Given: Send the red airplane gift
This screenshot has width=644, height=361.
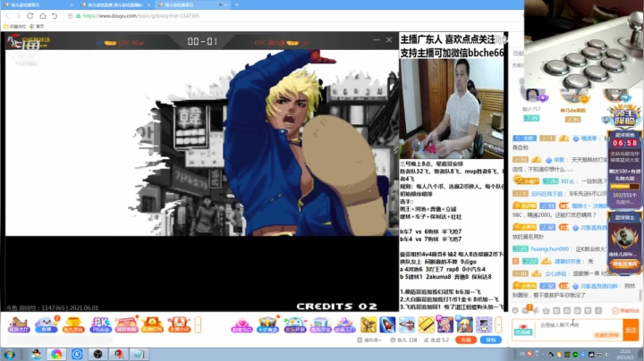Looking at the screenshot, I should (407, 324).
